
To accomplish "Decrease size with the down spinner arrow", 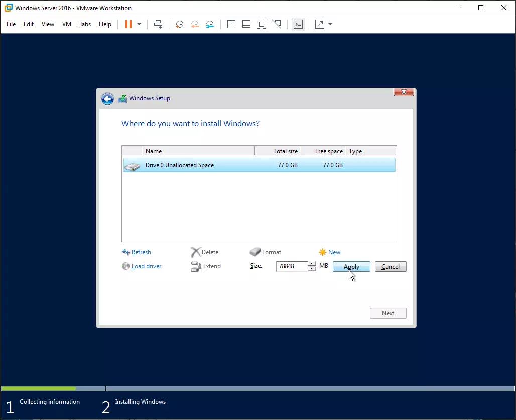I will pyautogui.click(x=312, y=269).
